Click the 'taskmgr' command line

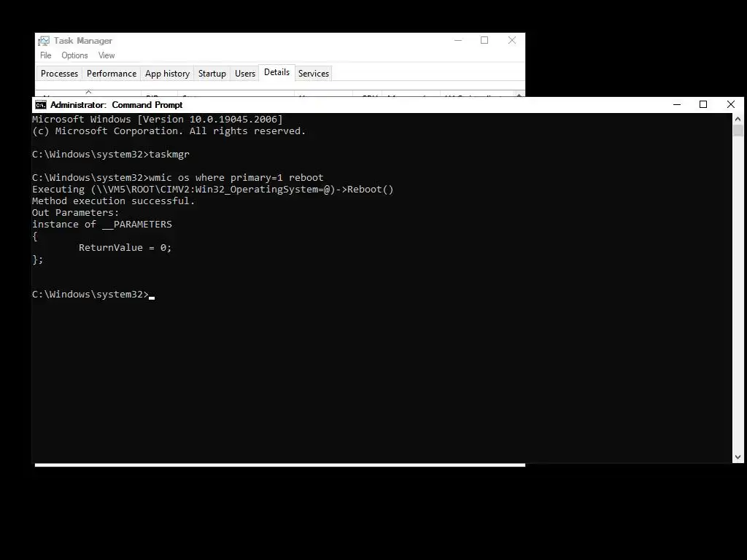pos(111,155)
